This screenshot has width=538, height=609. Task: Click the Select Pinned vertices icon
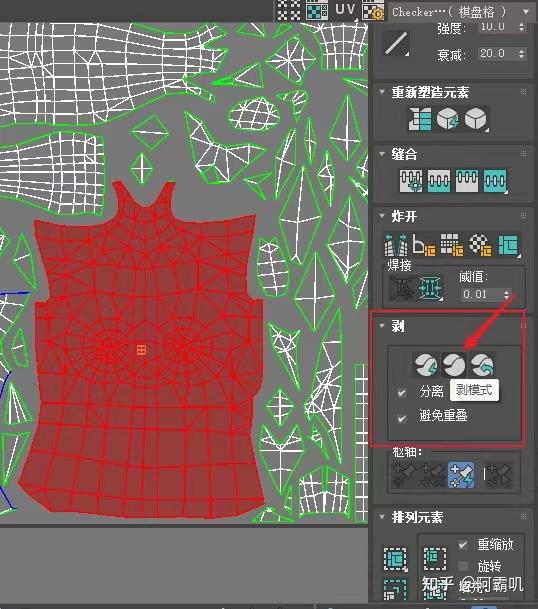point(499,475)
